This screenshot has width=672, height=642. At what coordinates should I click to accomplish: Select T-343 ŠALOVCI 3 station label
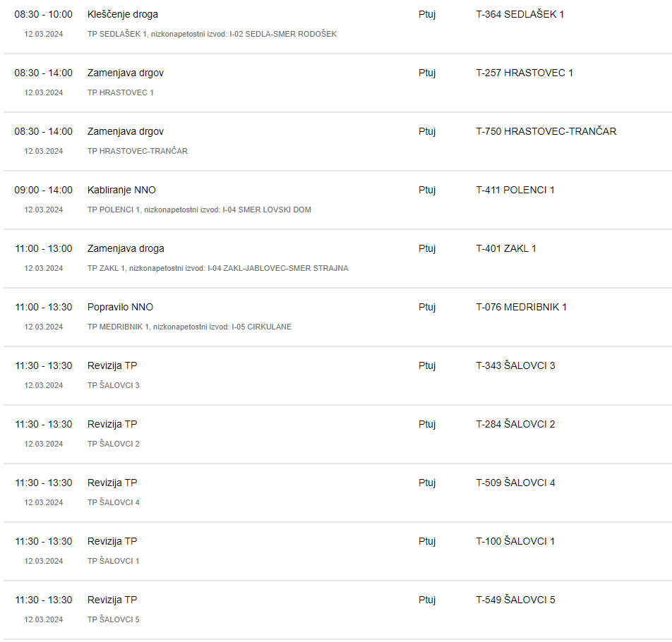(515, 365)
